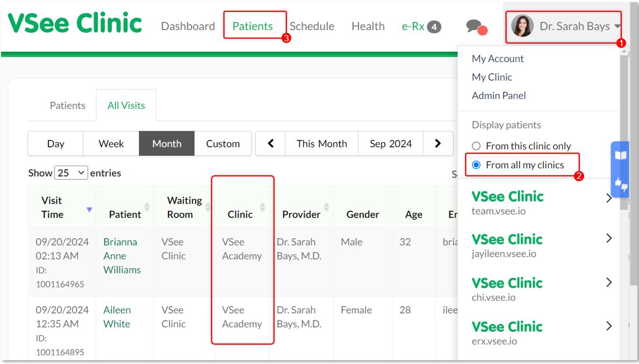Click age 32 cell
Viewport: 639px width, 364px height.
405,242
